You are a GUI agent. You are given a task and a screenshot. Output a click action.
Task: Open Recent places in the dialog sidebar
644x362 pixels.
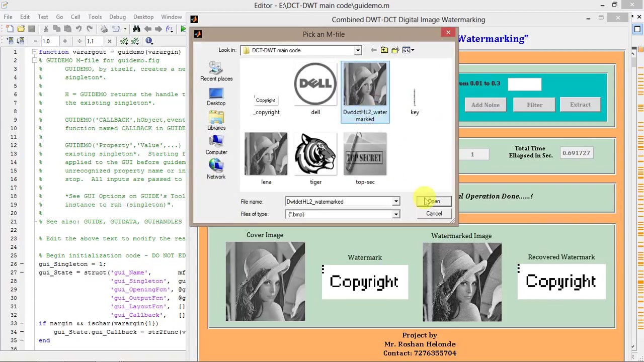[x=216, y=71]
